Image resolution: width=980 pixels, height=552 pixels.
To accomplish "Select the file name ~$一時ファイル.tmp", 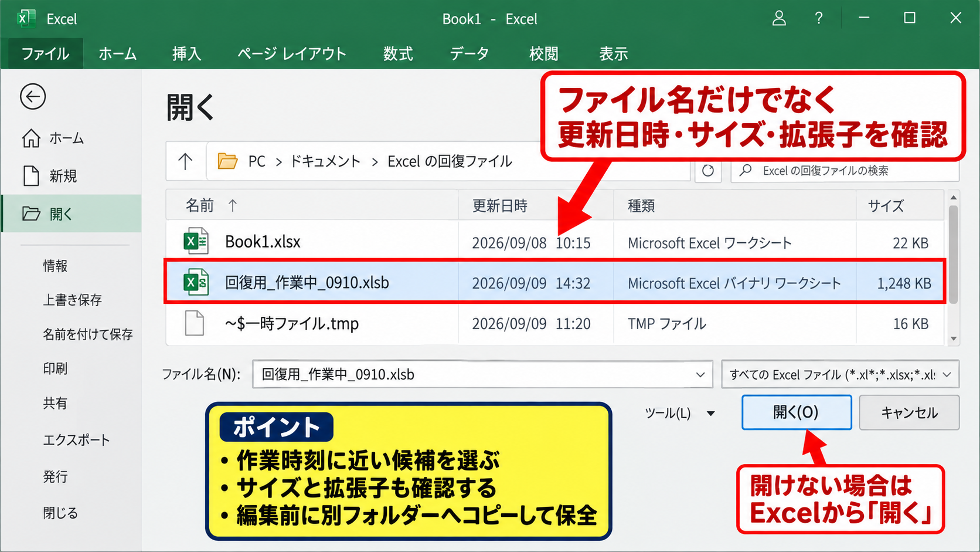I will tap(292, 324).
